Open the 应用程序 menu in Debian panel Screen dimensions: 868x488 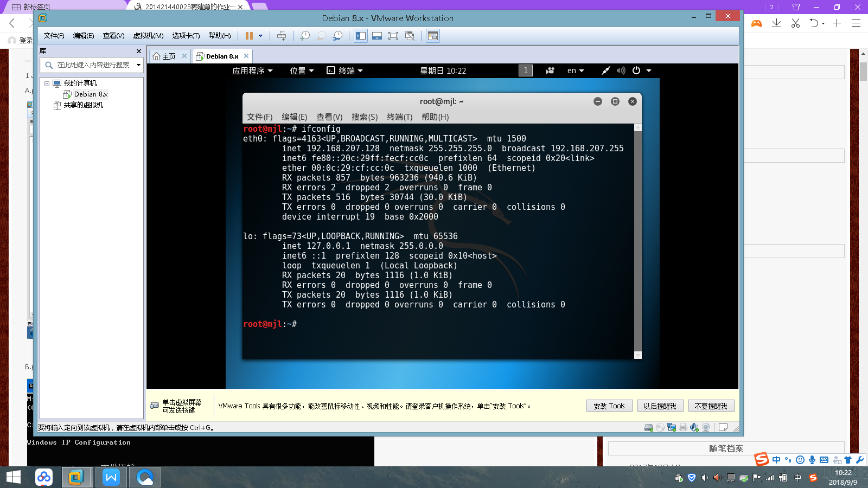pyautogui.click(x=252, y=70)
